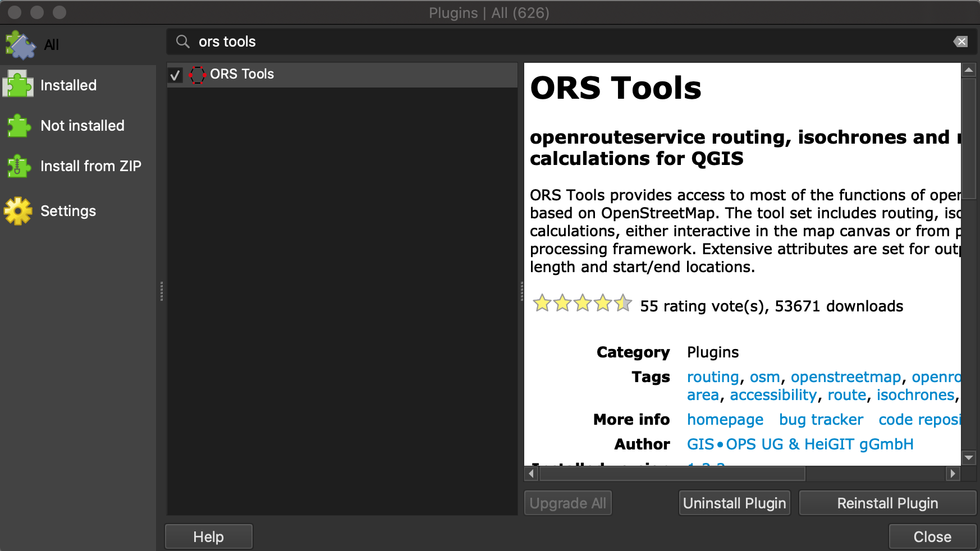This screenshot has width=980, height=551.
Task: Open the isochrones tag link
Action: click(915, 395)
